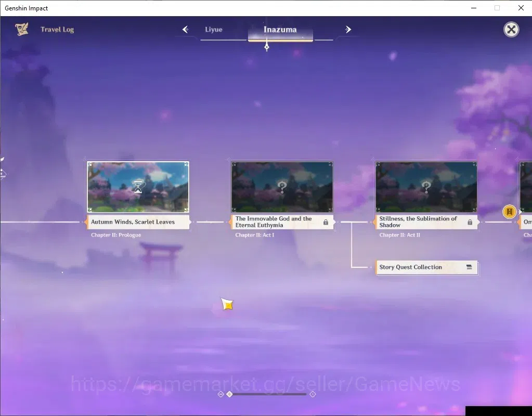
Task: Open Autumn Winds, Scarlet Leaves thumbnail
Action: [x=138, y=187]
